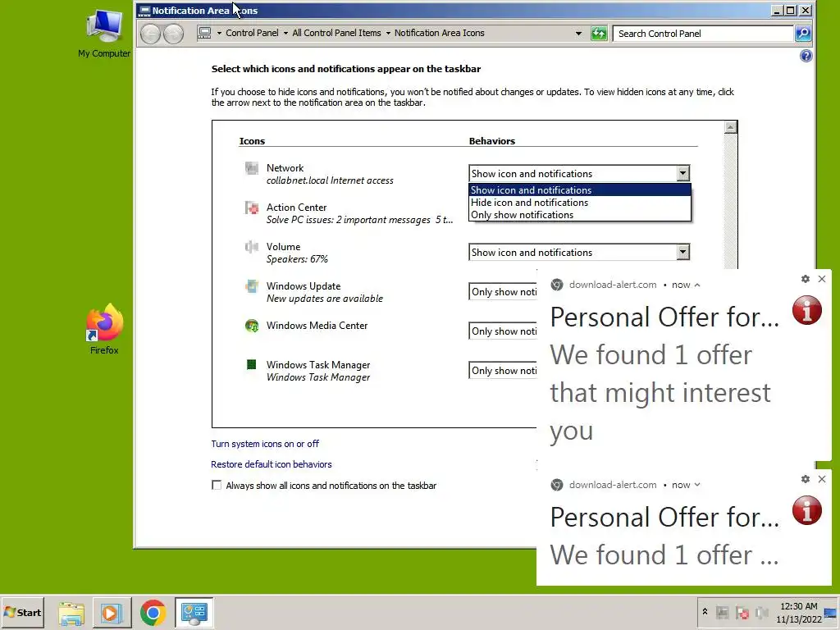Click red info icon on top notification
Viewport: 840px width, 630px height.
807,309
